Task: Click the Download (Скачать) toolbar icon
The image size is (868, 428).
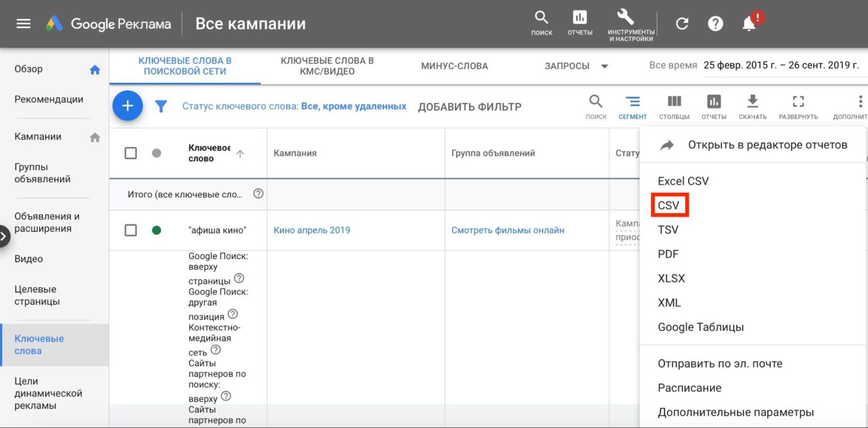Action: pyautogui.click(x=752, y=102)
